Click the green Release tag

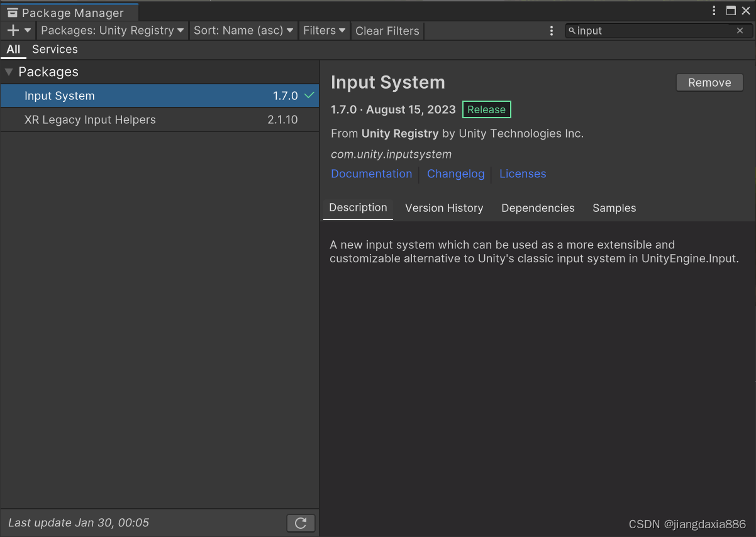coord(486,109)
